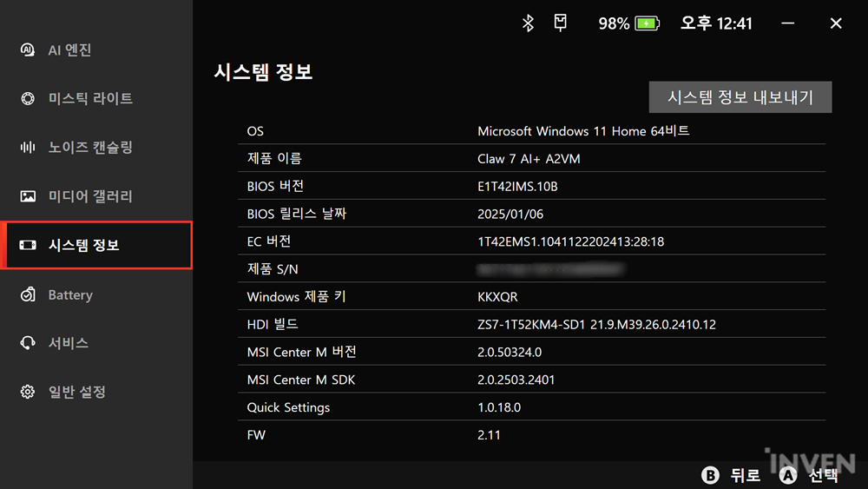Click the Claw 7 AI+ A2VM value
The image size is (868, 489).
click(x=529, y=159)
